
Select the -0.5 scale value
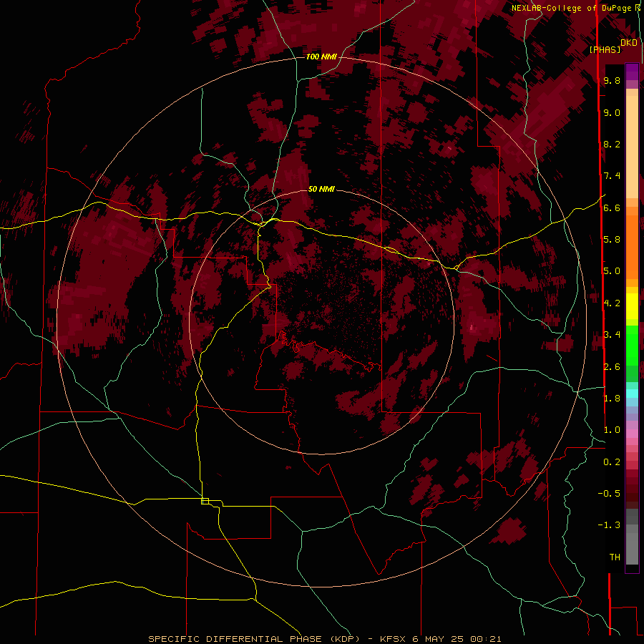pos(609,493)
